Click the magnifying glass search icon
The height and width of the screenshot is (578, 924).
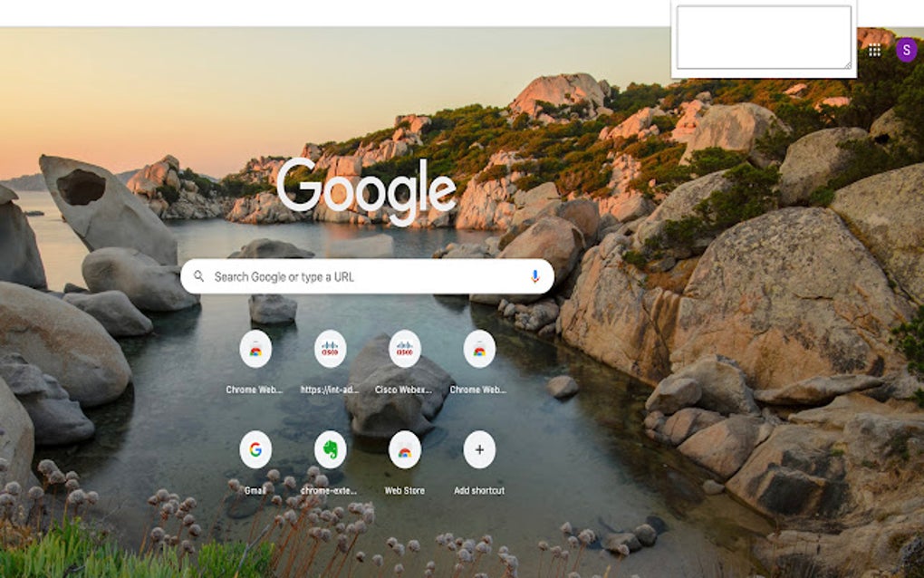pos(200,277)
